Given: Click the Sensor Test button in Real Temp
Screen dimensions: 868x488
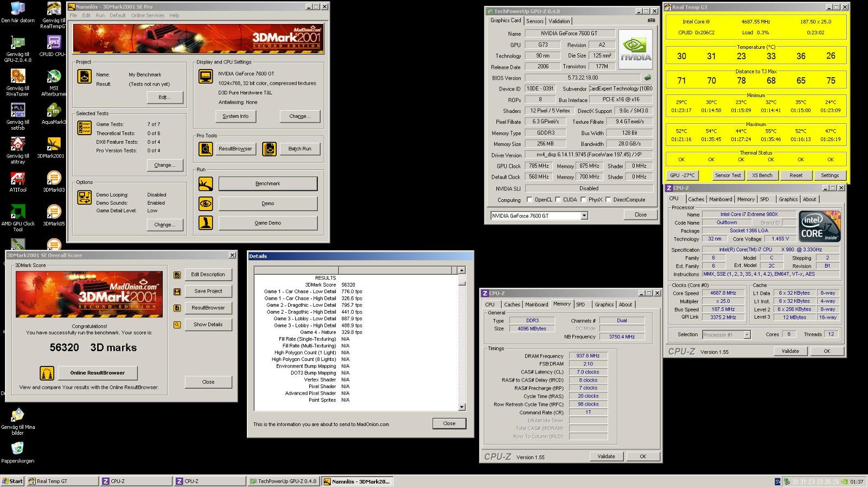Looking at the screenshot, I should 728,175.
